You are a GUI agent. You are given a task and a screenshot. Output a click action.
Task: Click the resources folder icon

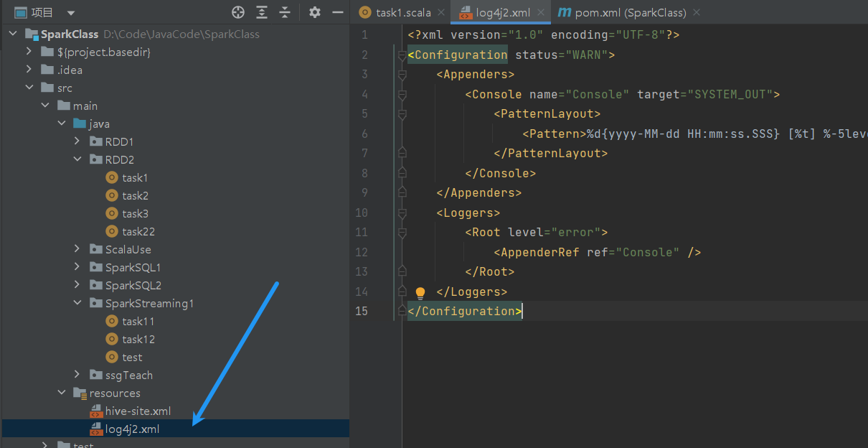pyautogui.click(x=80, y=393)
